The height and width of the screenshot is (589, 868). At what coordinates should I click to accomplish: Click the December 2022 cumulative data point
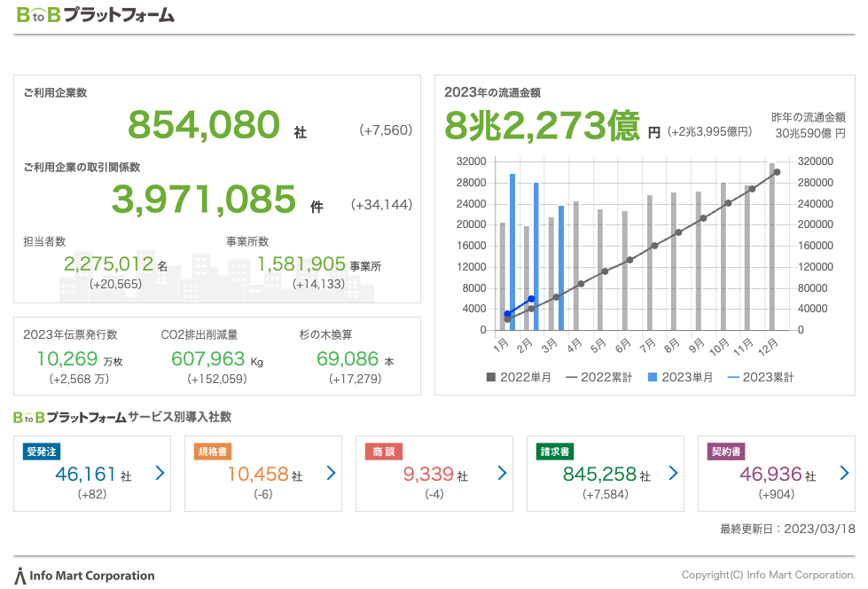777,172
